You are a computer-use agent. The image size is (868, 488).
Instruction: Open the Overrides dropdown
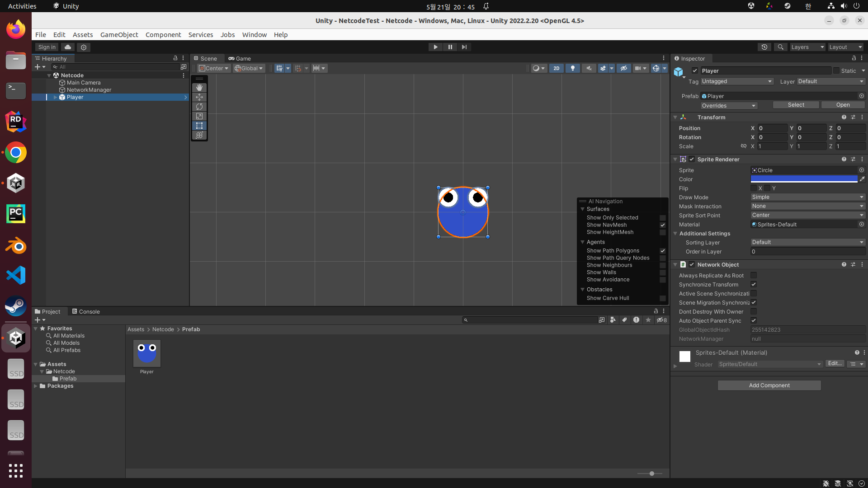pyautogui.click(x=729, y=106)
